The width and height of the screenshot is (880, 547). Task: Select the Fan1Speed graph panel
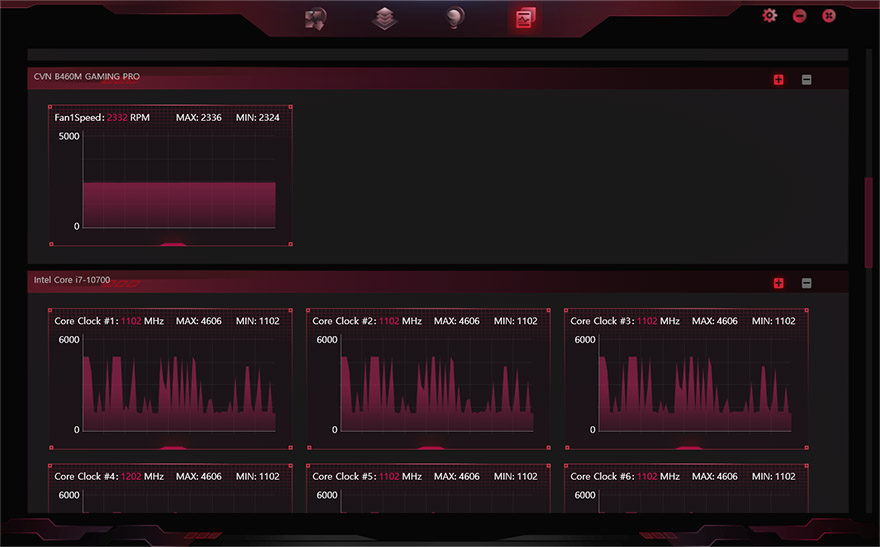click(x=171, y=176)
